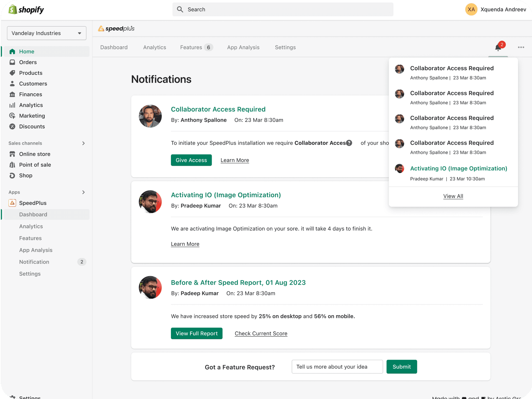Submit the feature request
Viewport: 532px width, 399px height.
pos(401,367)
